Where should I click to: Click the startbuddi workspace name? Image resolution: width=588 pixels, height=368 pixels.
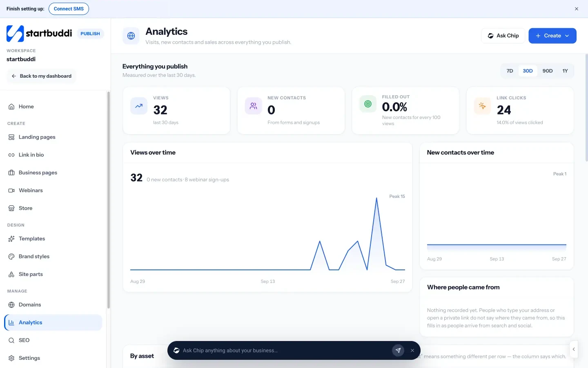point(21,59)
